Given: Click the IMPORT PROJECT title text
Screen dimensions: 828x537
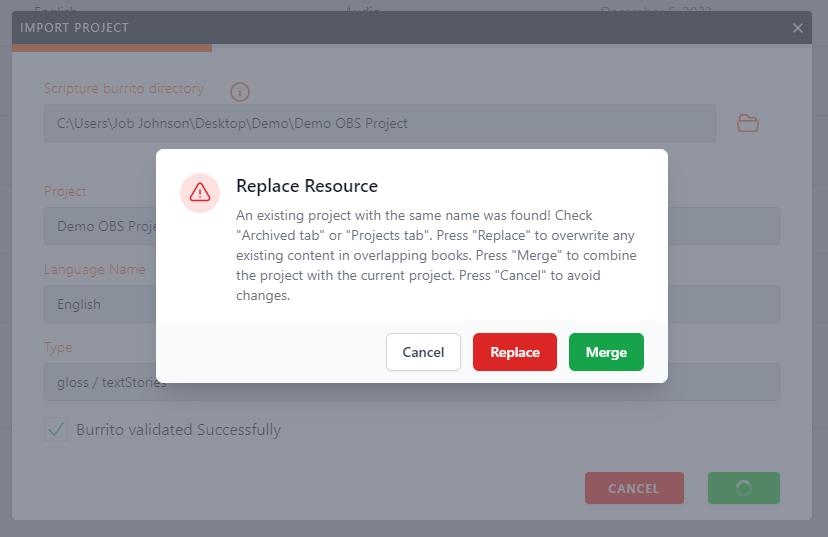Looking at the screenshot, I should click(75, 28).
